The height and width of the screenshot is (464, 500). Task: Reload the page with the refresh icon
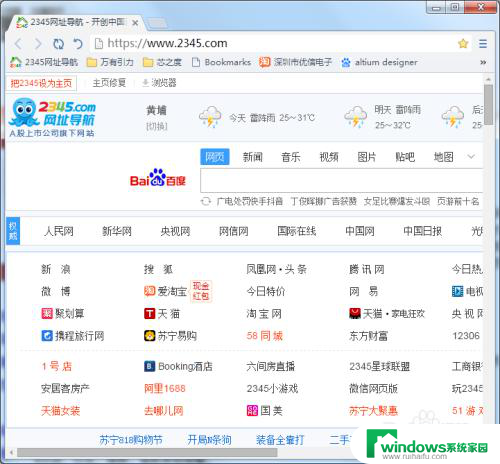click(x=58, y=44)
